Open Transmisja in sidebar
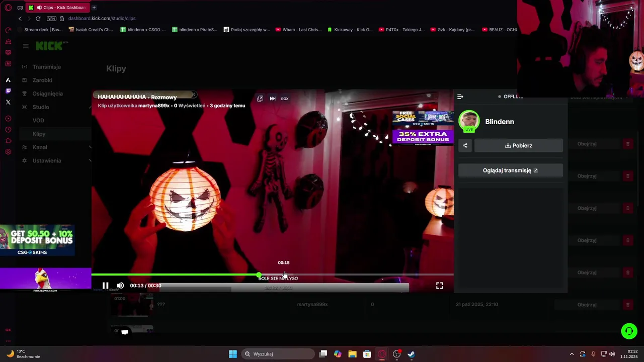 tap(46, 67)
